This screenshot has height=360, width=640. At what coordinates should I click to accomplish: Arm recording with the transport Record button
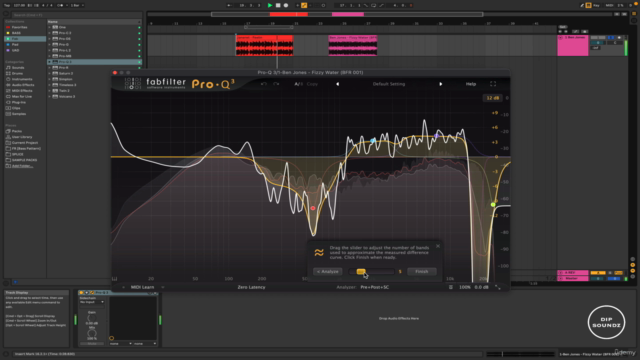click(286, 5)
